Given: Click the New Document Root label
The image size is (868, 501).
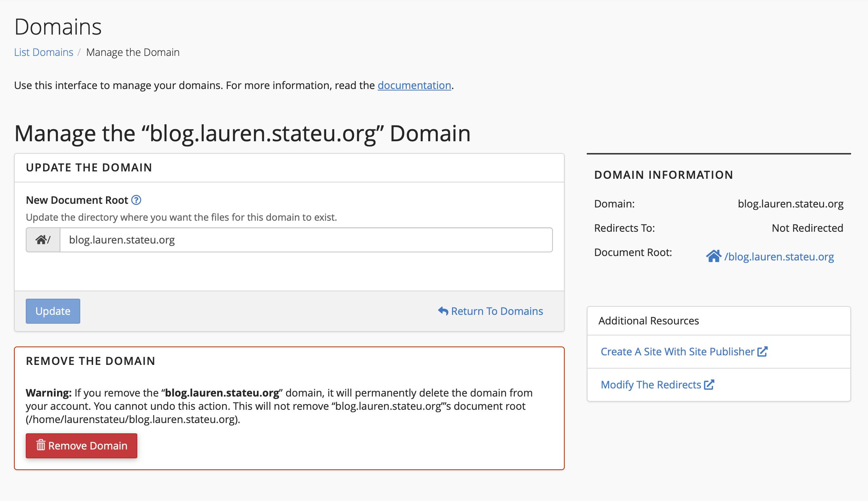Looking at the screenshot, I should coord(77,200).
